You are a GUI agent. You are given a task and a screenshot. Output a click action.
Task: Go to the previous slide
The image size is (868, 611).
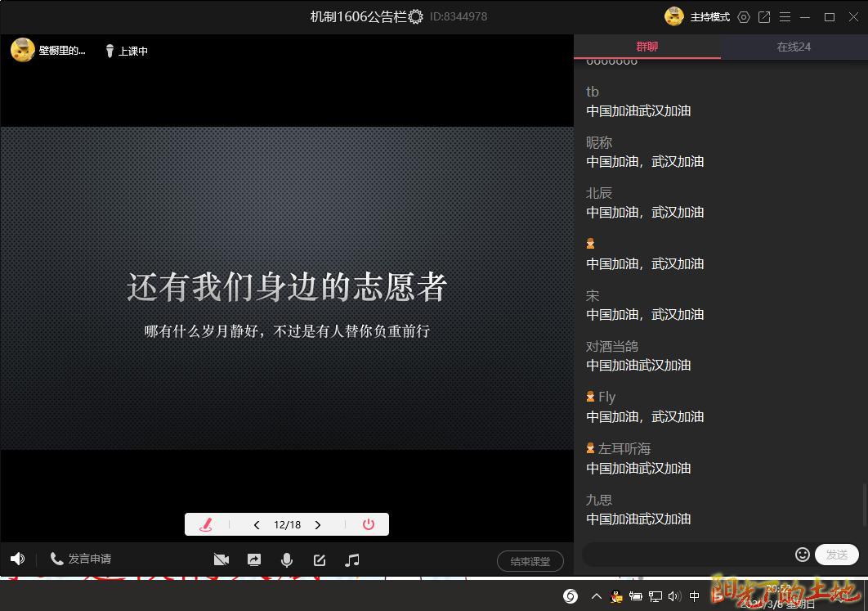pyautogui.click(x=257, y=525)
